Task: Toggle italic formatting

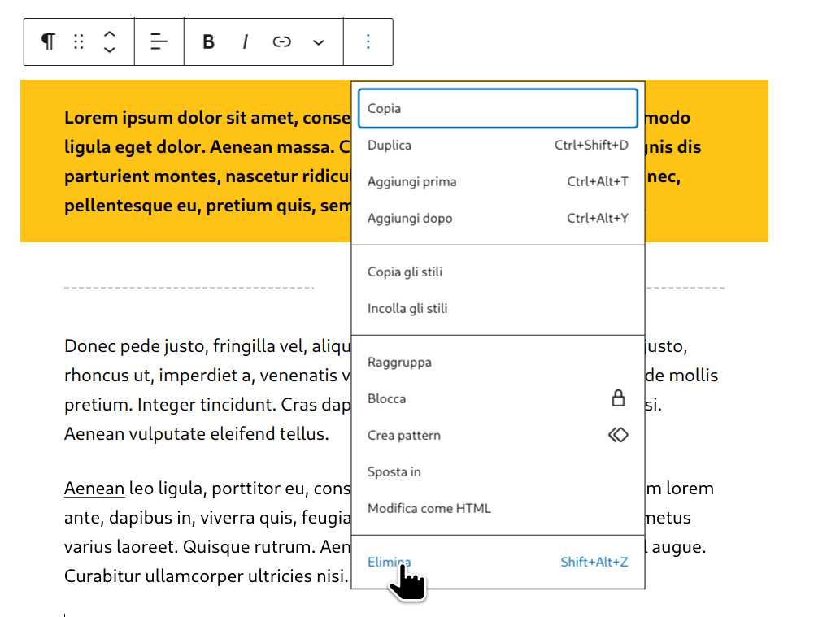Action: tap(245, 42)
